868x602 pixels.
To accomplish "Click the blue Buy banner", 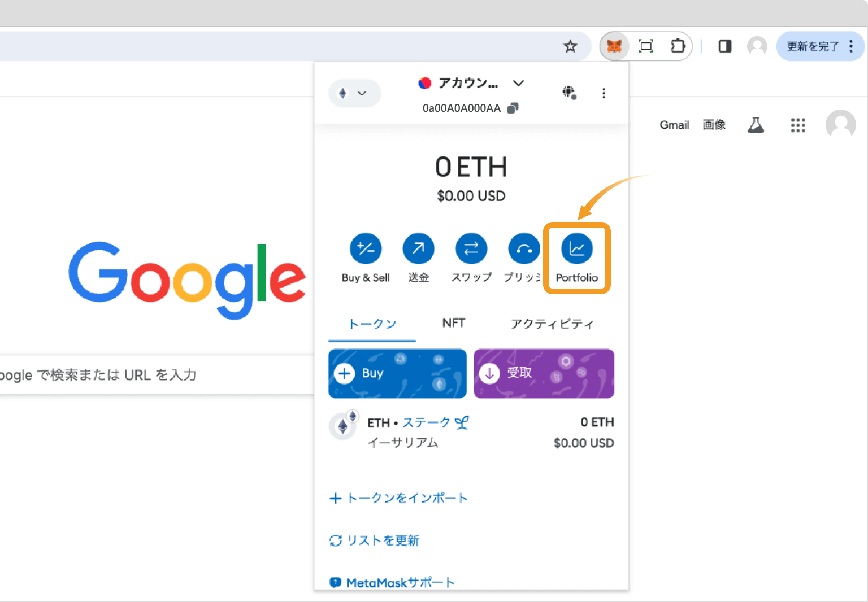I will (x=397, y=373).
